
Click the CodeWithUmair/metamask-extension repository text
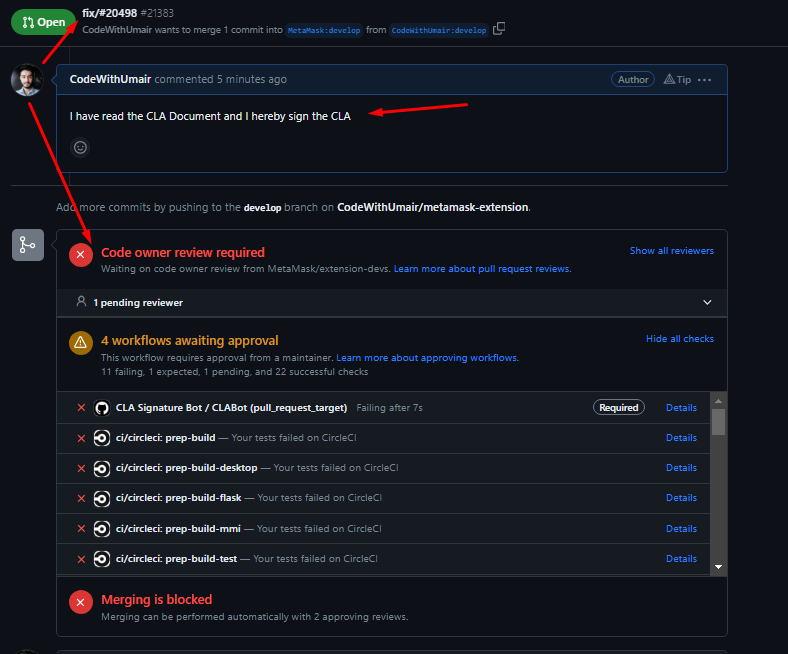coord(433,207)
